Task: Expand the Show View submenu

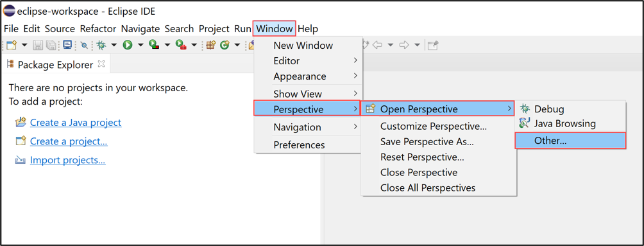Action: tap(307, 94)
